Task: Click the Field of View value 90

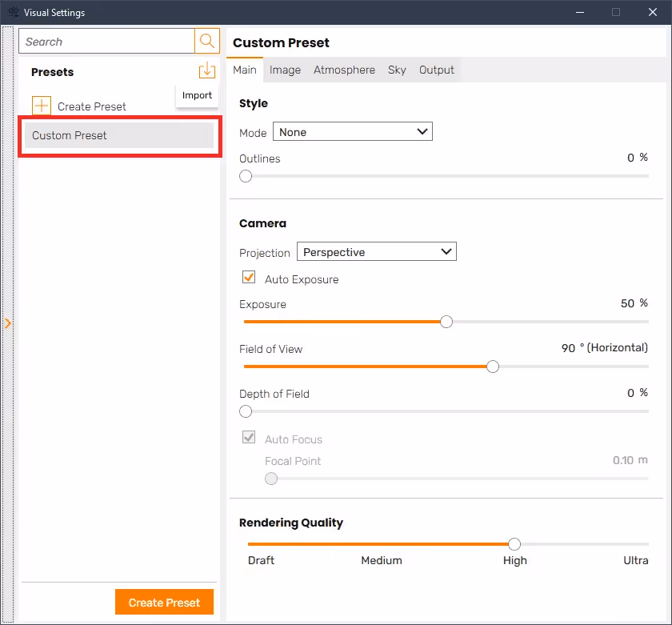Action: [568, 348]
